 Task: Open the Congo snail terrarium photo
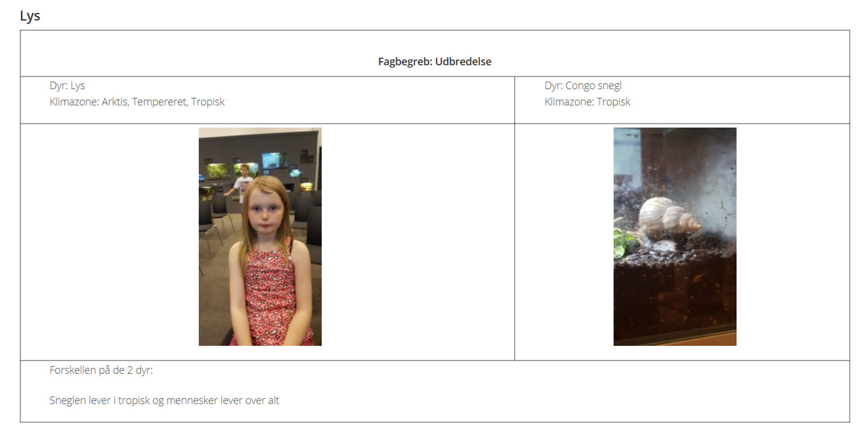[x=675, y=236]
